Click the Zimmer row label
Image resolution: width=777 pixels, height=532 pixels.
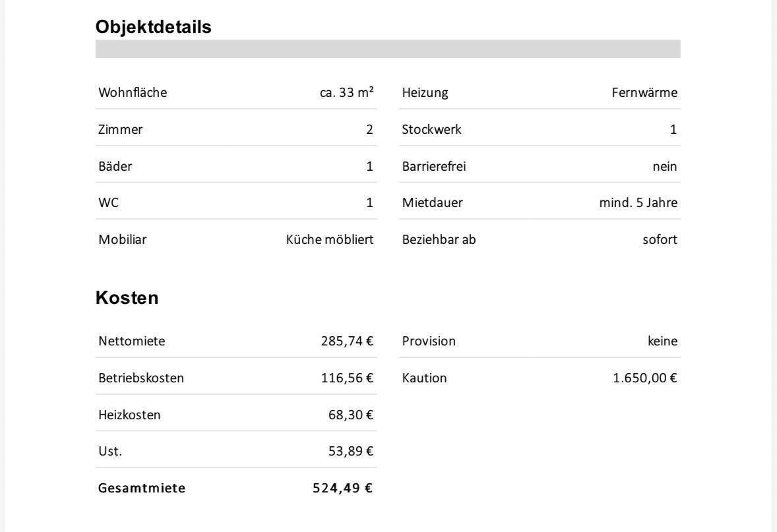pos(121,129)
